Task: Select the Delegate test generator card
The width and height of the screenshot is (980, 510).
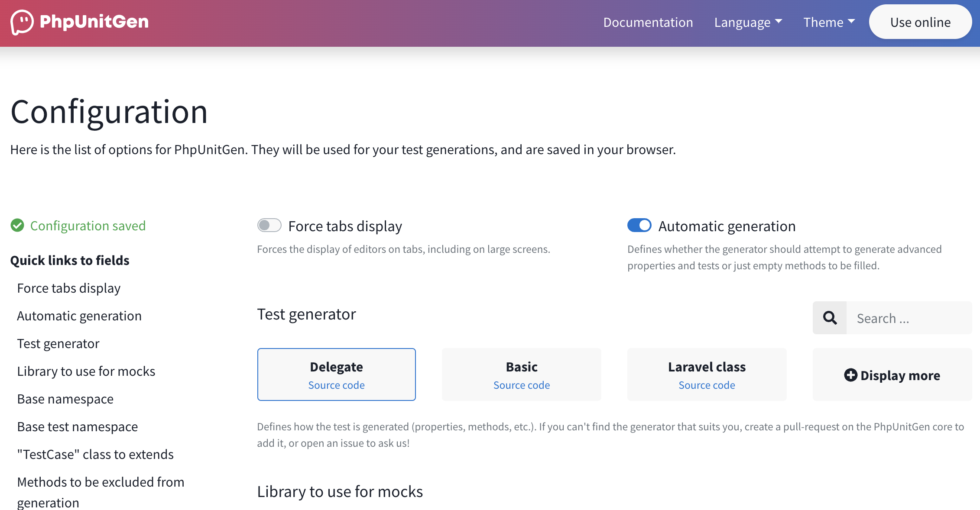Action: (336, 367)
